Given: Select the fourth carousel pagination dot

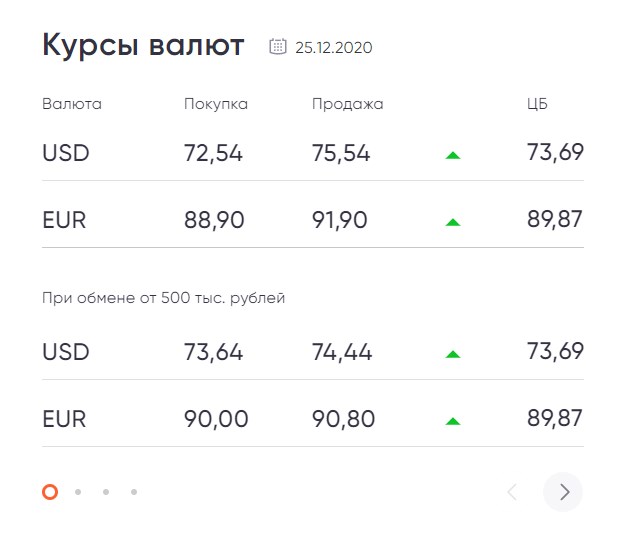Looking at the screenshot, I should [x=134, y=492].
